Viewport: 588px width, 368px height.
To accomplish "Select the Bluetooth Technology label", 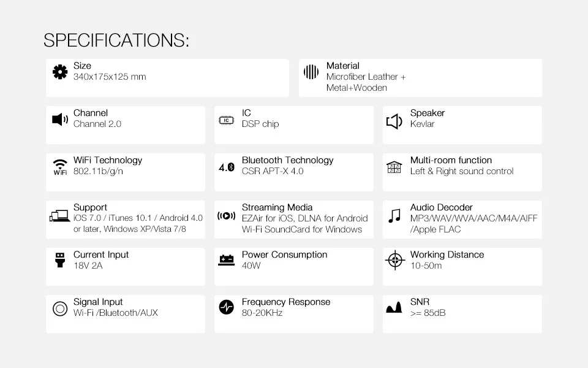I will pyautogui.click(x=288, y=160).
